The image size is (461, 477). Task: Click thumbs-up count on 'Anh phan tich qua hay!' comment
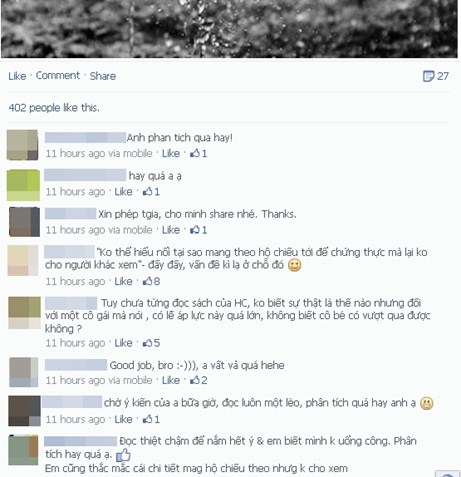(198, 153)
